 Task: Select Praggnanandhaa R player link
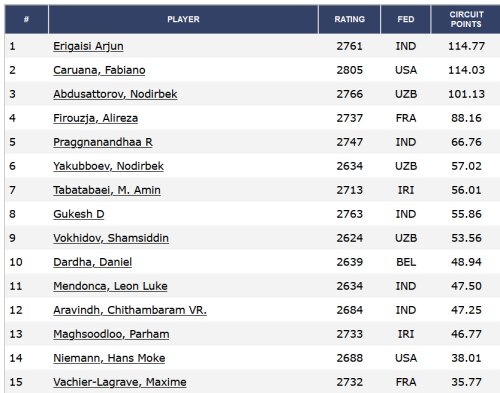pyautogui.click(x=103, y=142)
